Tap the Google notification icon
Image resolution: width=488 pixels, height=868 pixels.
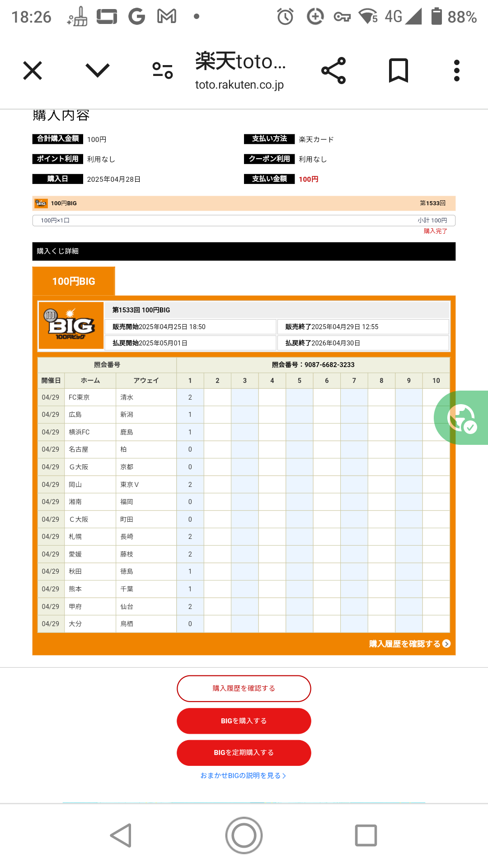tap(136, 17)
